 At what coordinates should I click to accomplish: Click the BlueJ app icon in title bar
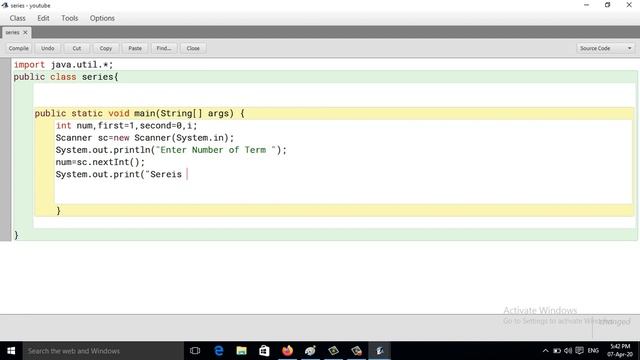click(5, 5)
